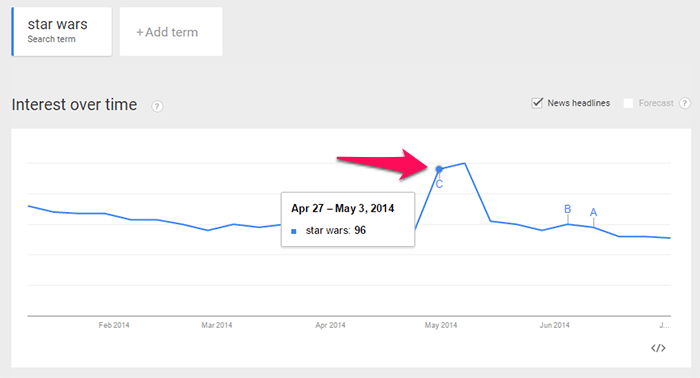Open help icon next to Forecast
This screenshot has width=700, height=378.
click(x=685, y=103)
